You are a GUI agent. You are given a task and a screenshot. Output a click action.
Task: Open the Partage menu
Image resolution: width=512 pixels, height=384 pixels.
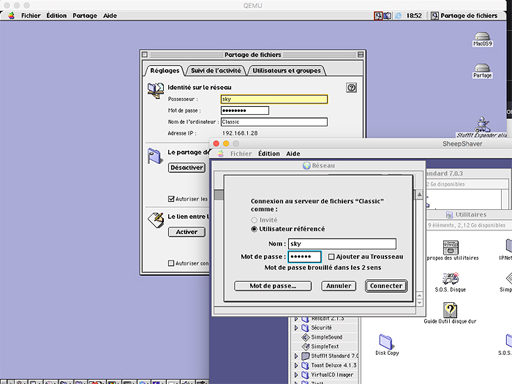coord(85,16)
